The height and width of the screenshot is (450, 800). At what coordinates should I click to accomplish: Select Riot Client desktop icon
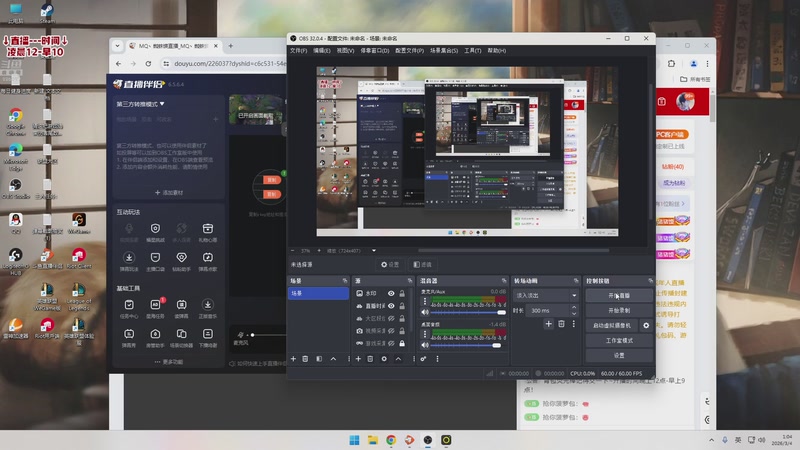click(x=79, y=258)
